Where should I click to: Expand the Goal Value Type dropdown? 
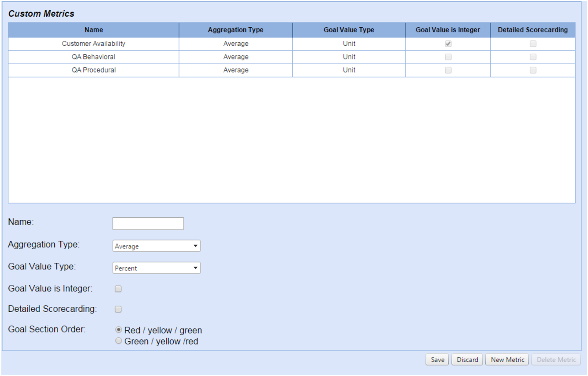[x=156, y=268]
